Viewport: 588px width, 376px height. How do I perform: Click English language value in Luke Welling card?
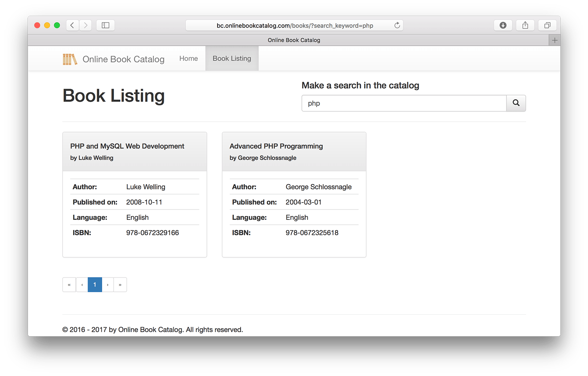[137, 218]
